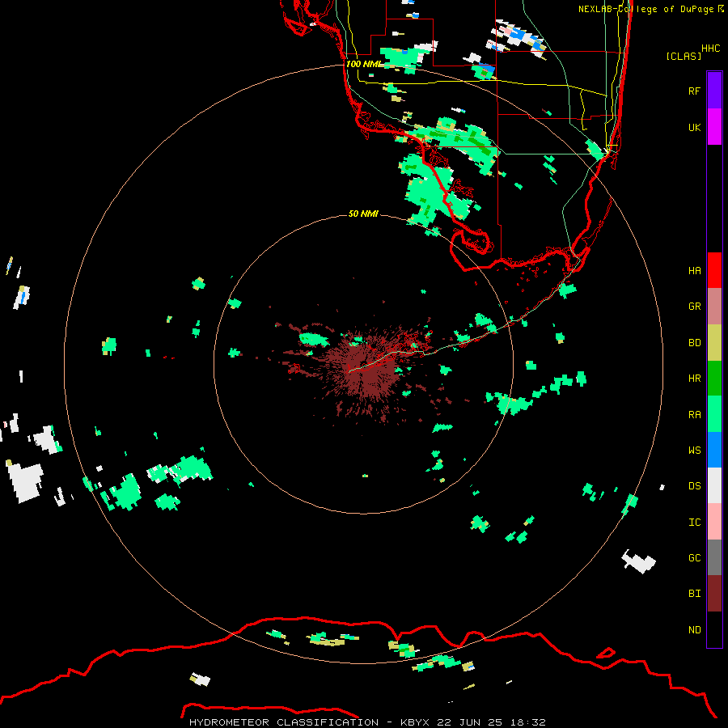
Task: Click the WS legend label
Action: pyautogui.click(x=694, y=451)
